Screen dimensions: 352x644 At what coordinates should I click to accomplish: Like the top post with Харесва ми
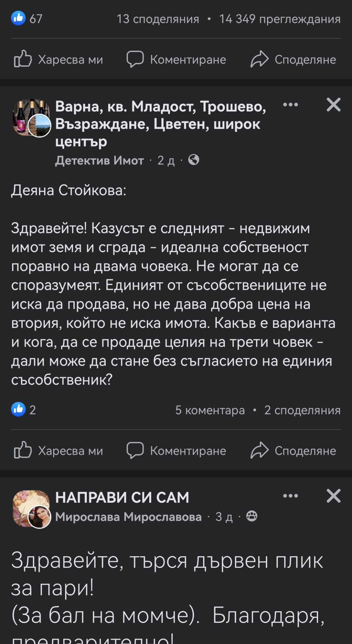point(59,59)
